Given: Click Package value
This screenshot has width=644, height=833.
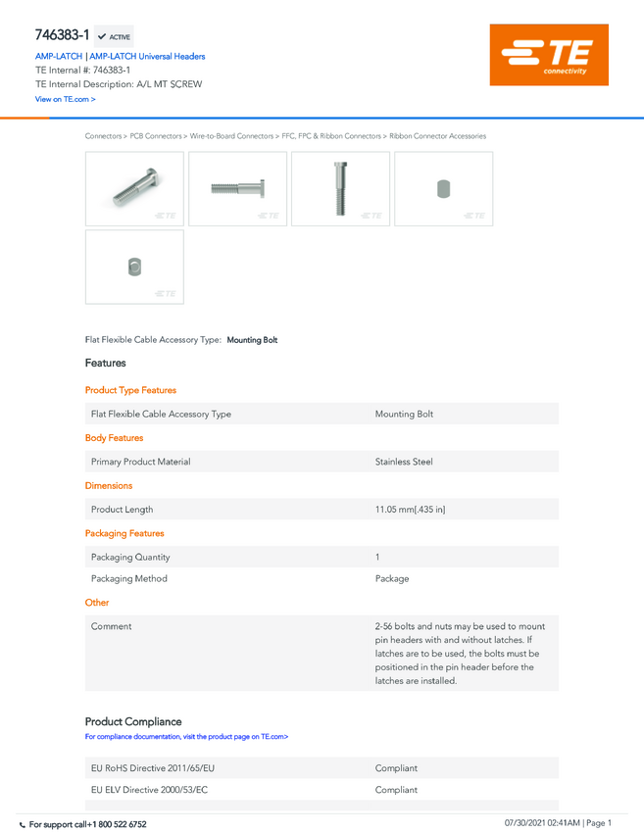Looking at the screenshot, I should [x=392, y=578].
